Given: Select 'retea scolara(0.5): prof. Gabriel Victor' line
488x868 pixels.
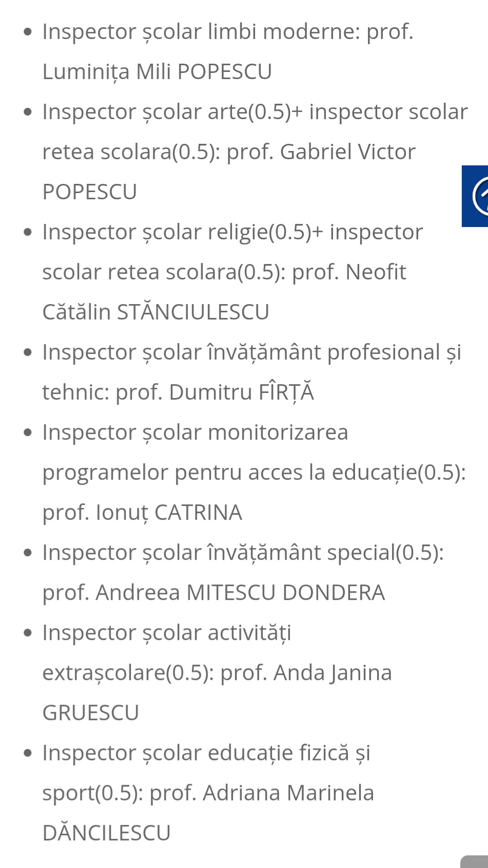Looking at the screenshot, I should point(229,152).
